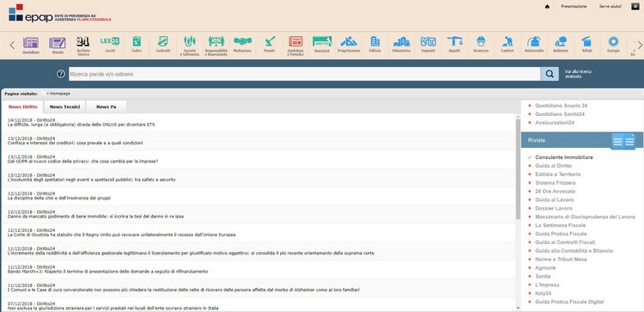Switch to the News Diritto tab
The height and width of the screenshot is (312, 644).
[23, 107]
